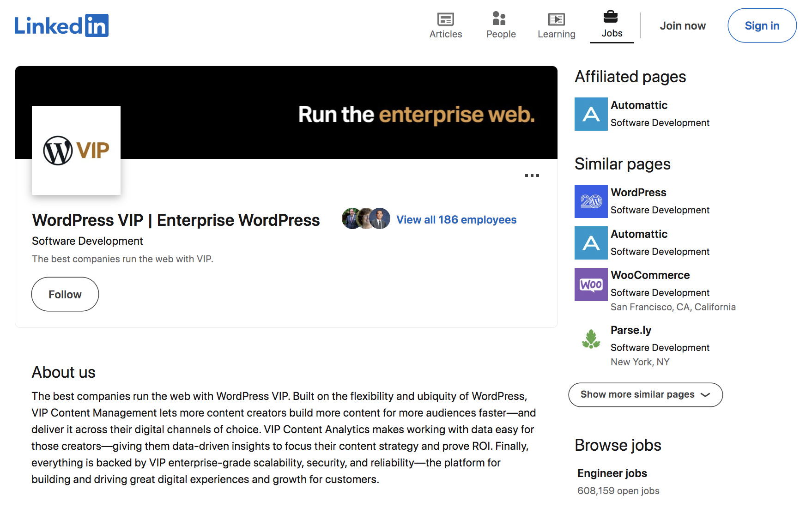812x508 pixels.
Task: Expand Show more similar pages
Action: coord(645,395)
